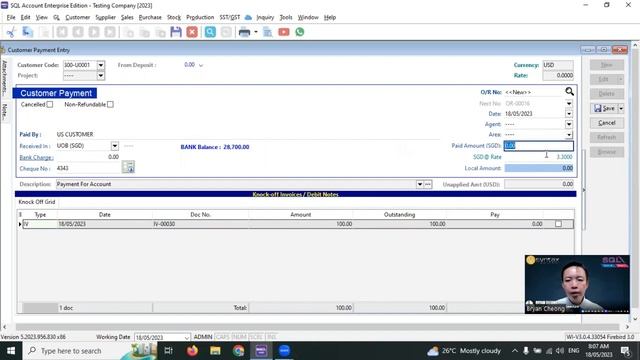
Task: Expand the Next No dropdown
Action: pyautogui.click(x=569, y=103)
